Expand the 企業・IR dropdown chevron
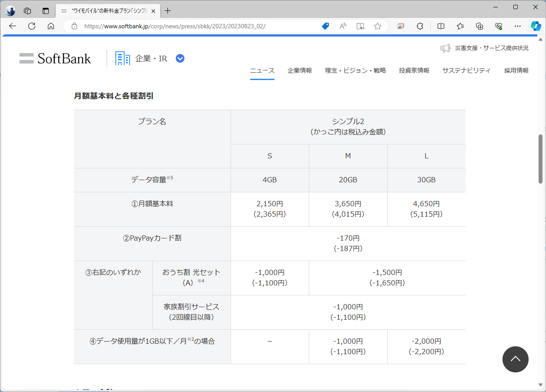This screenshot has width=546, height=392. pos(180,58)
